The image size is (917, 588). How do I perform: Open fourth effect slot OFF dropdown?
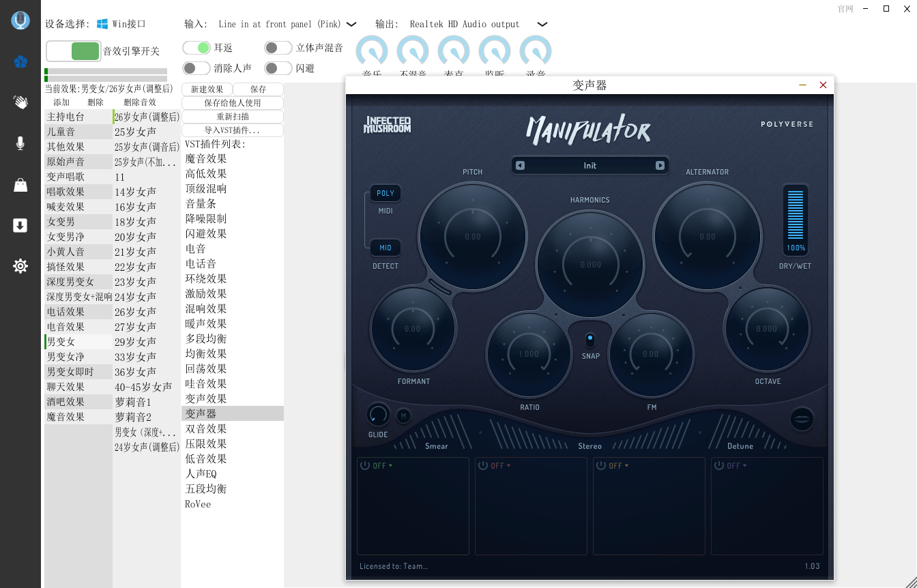tap(736, 466)
